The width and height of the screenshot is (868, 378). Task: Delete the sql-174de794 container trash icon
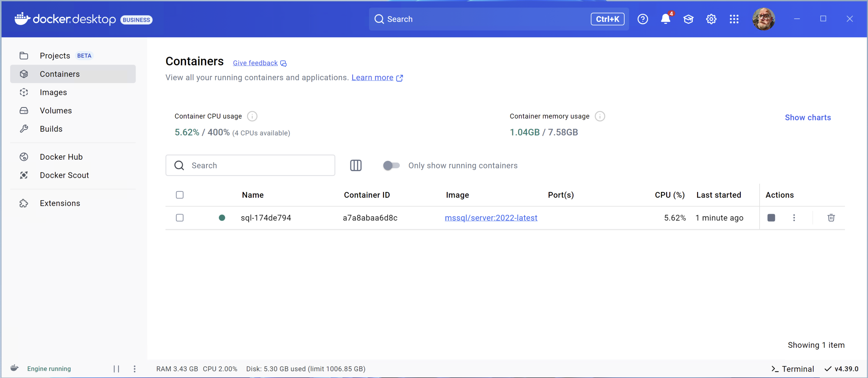tap(831, 218)
